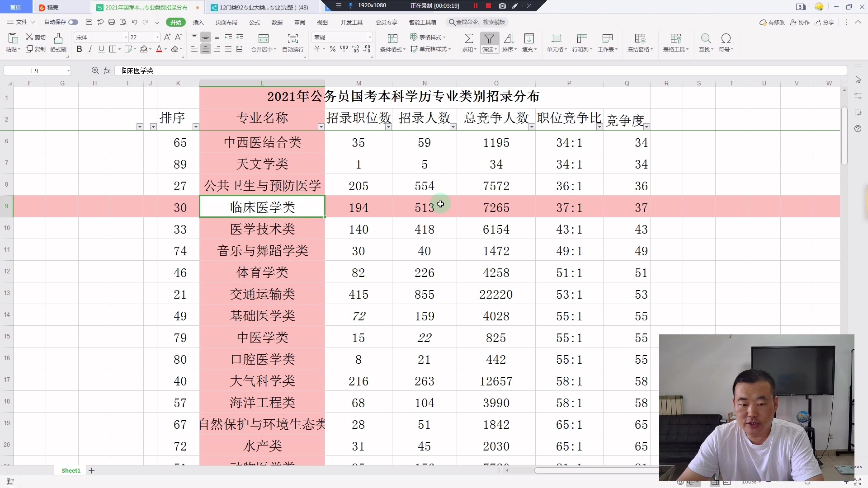The image size is (868, 488).
Task: Open filter dropdown for 排序 column
Action: [x=196, y=127]
